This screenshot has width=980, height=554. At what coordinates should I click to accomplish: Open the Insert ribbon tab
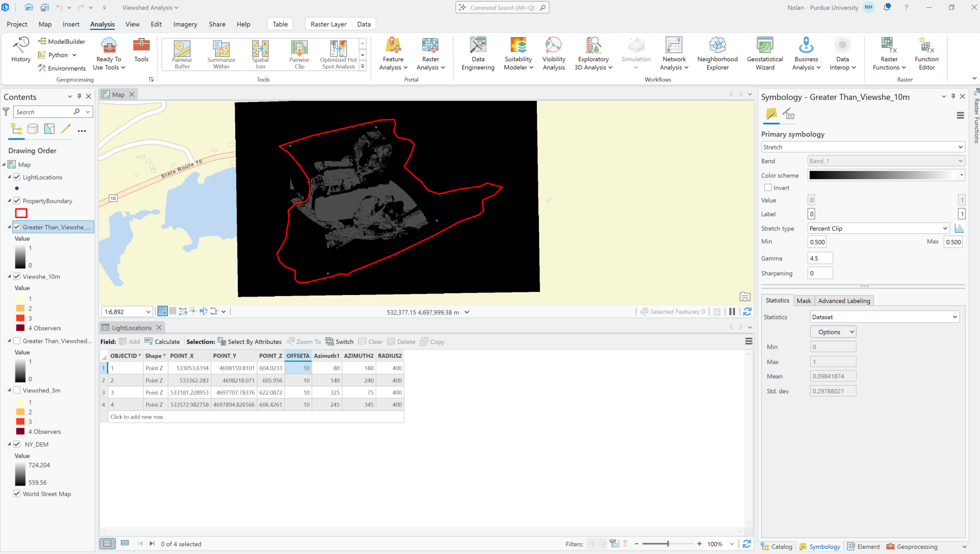pos(71,24)
